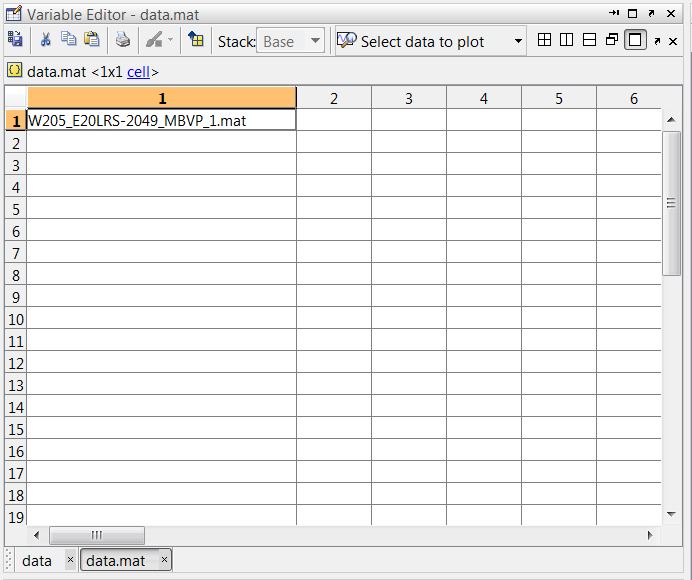Copy the selected cell contents
Image resolution: width=692 pixels, height=580 pixels.
pos(68,39)
